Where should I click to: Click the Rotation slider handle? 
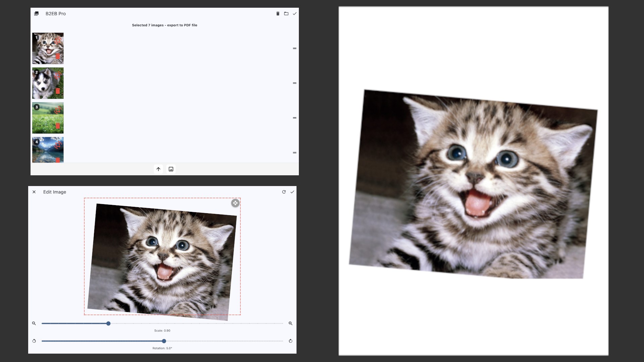(x=164, y=341)
